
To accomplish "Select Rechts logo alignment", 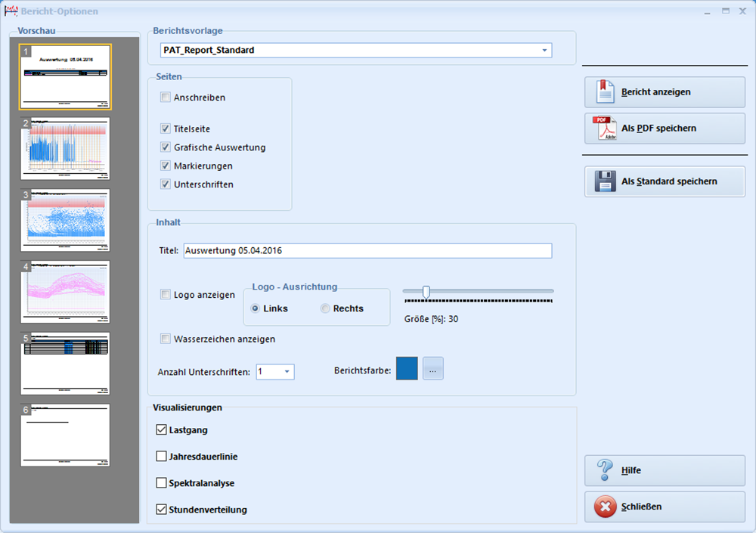I will click(325, 308).
